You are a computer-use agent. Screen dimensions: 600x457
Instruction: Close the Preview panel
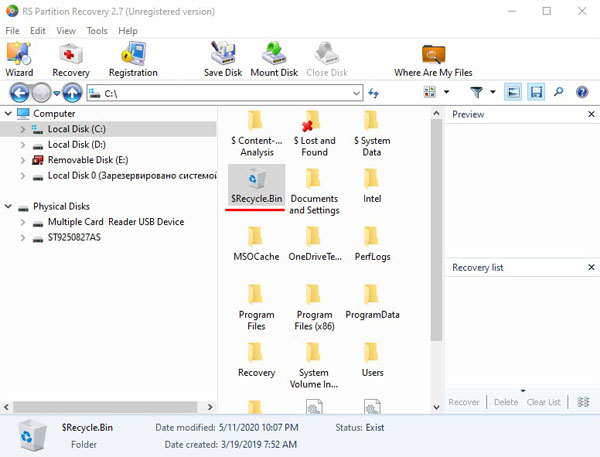click(591, 114)
